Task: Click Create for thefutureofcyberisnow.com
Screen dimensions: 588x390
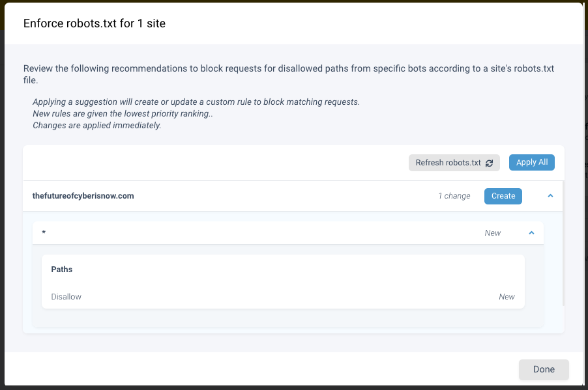Action: [503, 196]
